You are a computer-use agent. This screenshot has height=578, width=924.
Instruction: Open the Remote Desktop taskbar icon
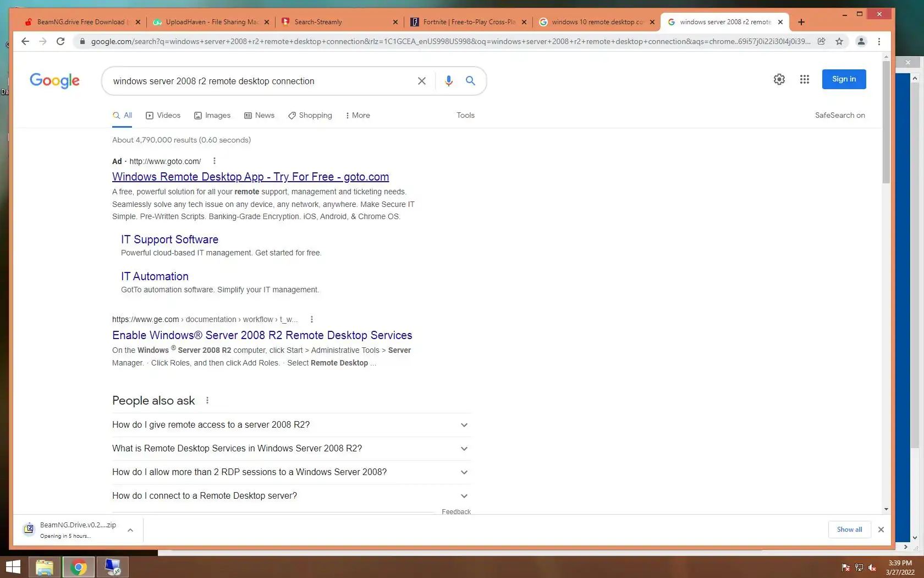tap(113, 567)
